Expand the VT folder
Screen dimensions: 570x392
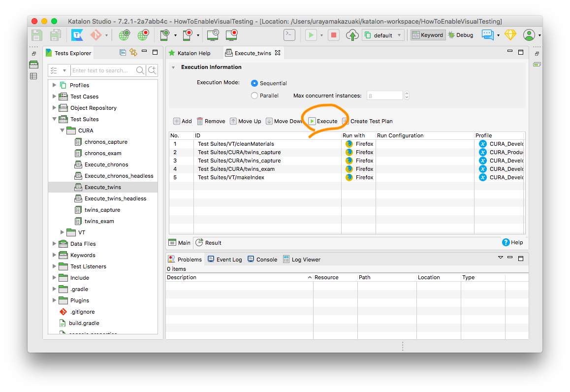tap(62, 232)
